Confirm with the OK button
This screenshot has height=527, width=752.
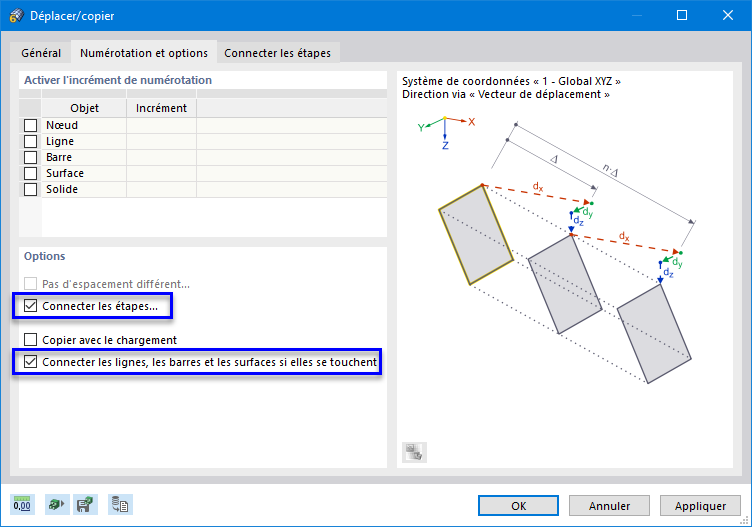pos(518,505)
